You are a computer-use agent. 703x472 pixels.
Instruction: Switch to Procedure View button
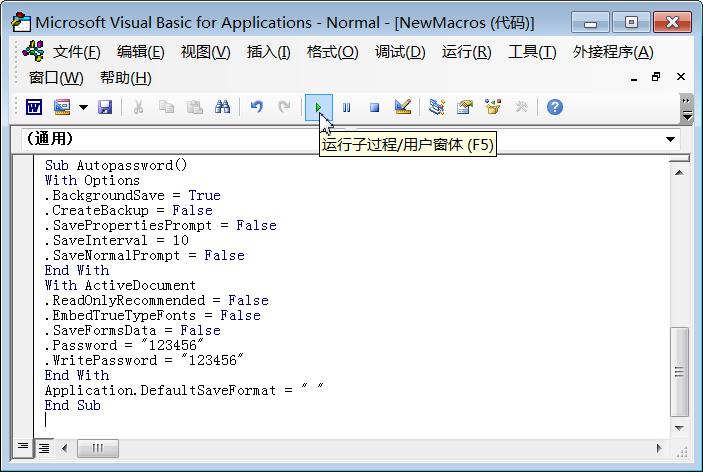23,448
